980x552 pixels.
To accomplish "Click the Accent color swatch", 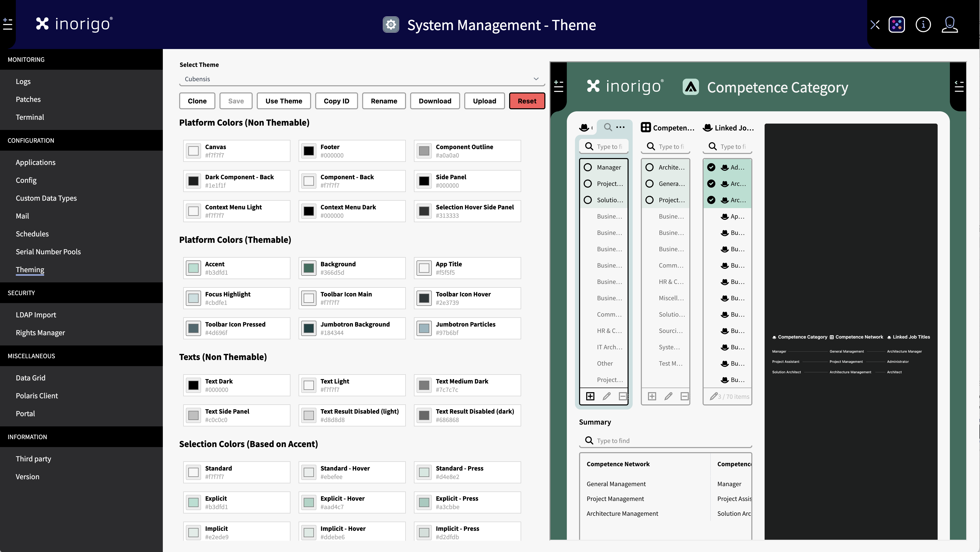I will 193,268.
